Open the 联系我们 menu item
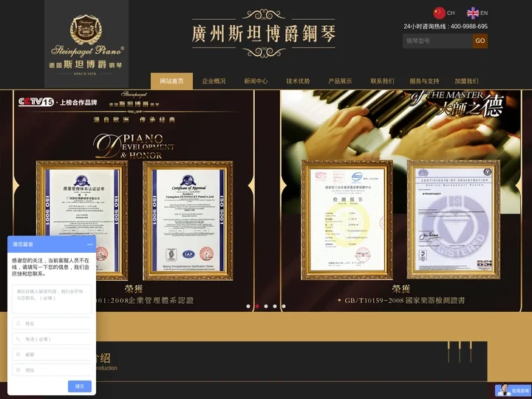The image size is (532, 399). tap(382, 81)
